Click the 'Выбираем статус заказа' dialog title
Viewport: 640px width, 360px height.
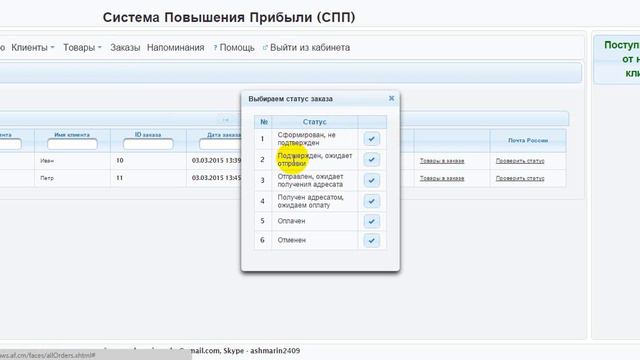click(x=291, y=99)
